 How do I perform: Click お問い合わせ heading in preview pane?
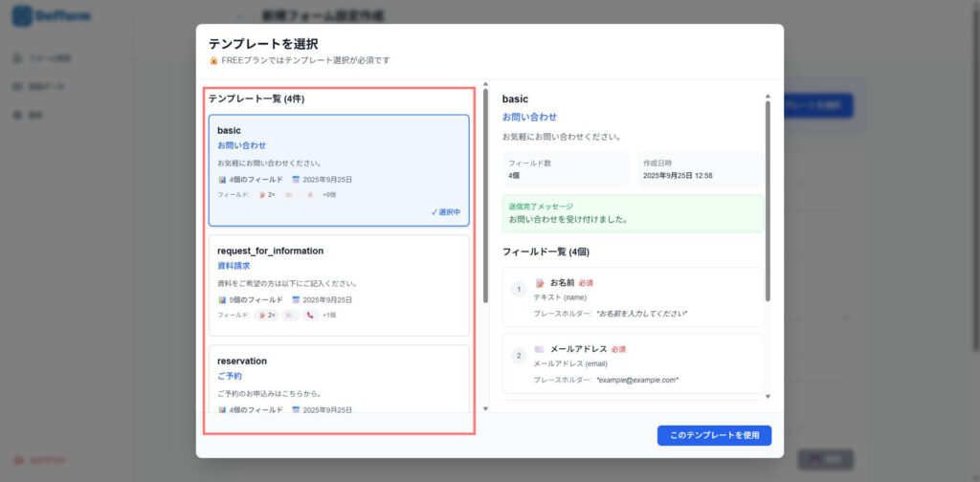[x=529, y=117]
